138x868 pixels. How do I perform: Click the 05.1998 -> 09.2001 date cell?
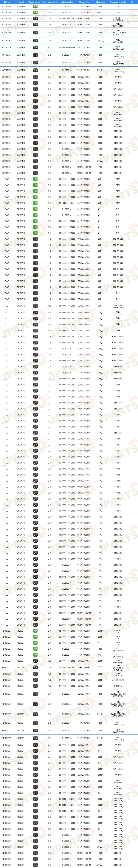[67, 487]
